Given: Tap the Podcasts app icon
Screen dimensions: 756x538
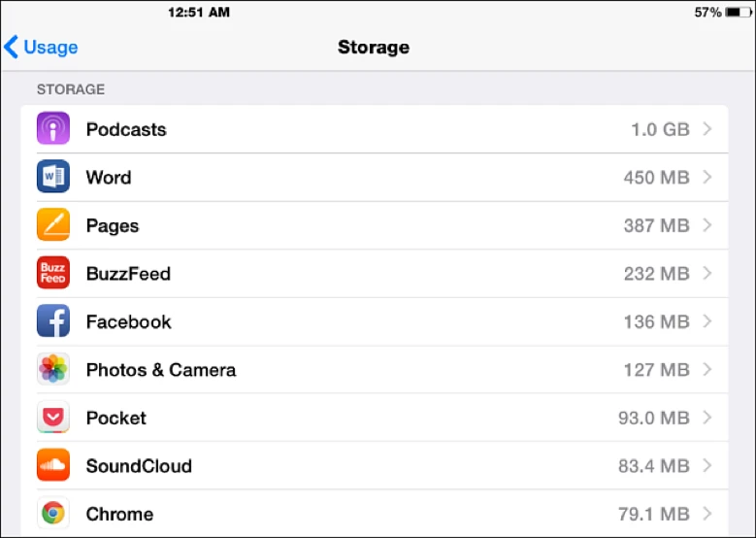Looking at the screenshot, I should click(x=53, y=129).
